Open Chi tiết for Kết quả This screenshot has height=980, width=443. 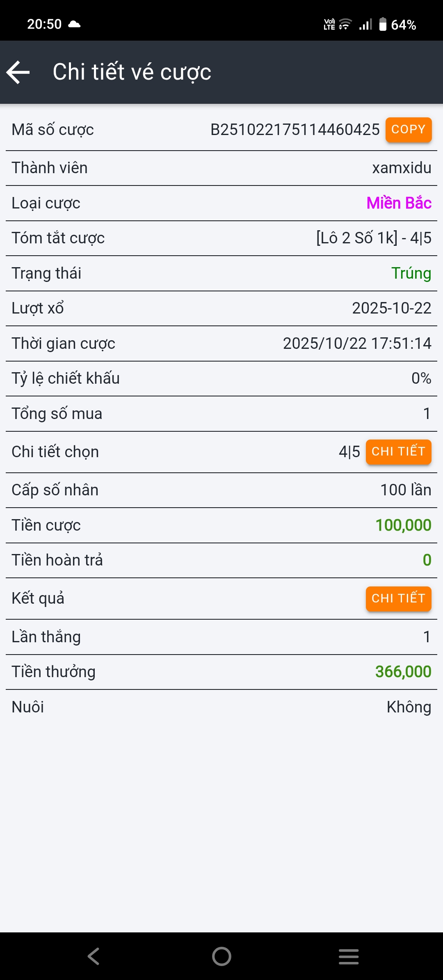pos(398,599)
